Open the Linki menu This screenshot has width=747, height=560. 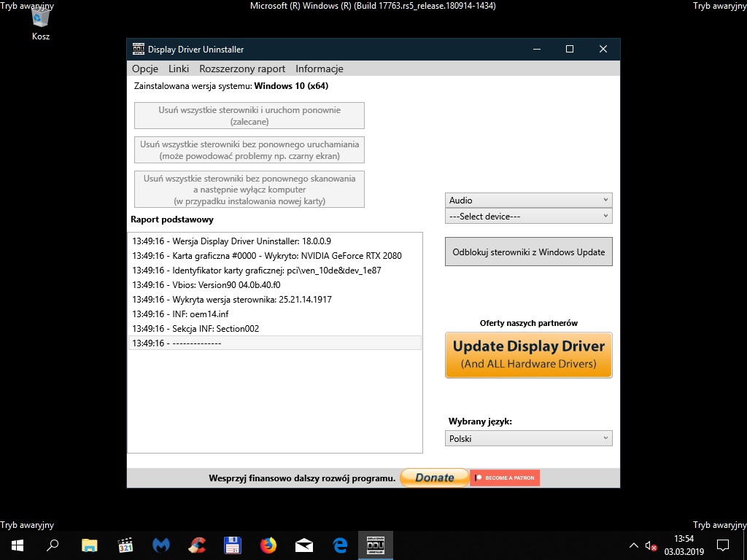click(179, 69)
